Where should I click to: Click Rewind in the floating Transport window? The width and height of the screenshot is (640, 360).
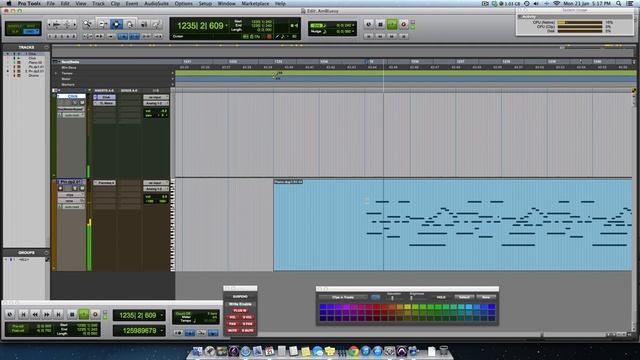click(x=35, y=315)
